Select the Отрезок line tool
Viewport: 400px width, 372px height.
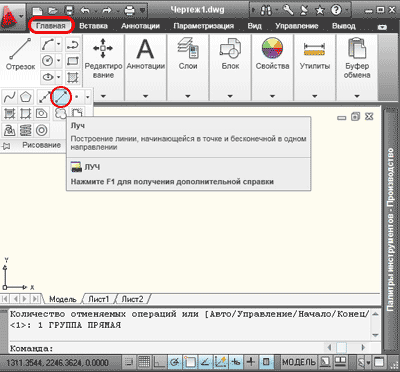click(x=21, y=53)
